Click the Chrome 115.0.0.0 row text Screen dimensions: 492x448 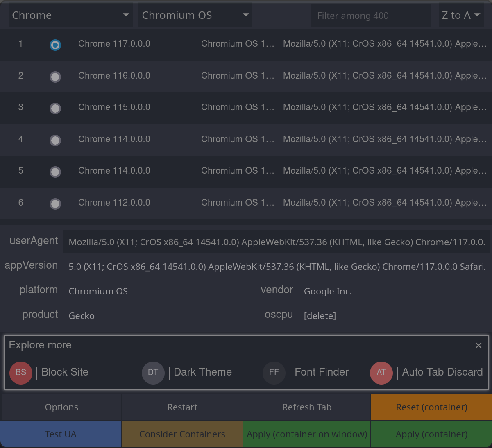tap(114, 107)
